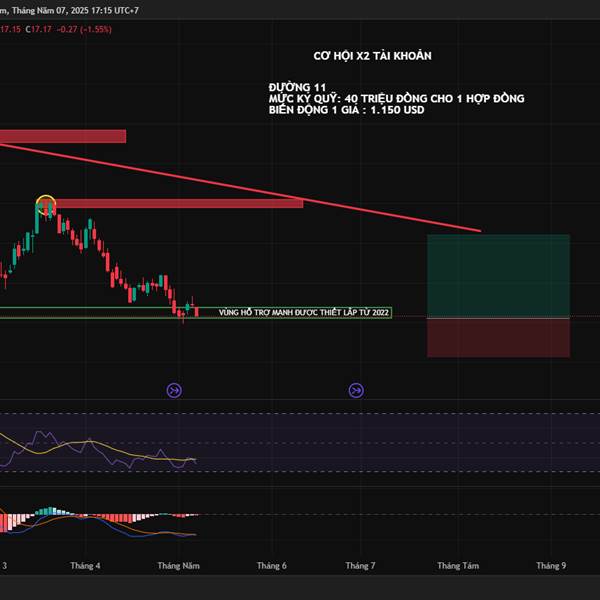The image size is (600, 600).
Task: Click the CƠ HỘI X2 TÀI KHOẢN title text
Action: tap(372, 56)
